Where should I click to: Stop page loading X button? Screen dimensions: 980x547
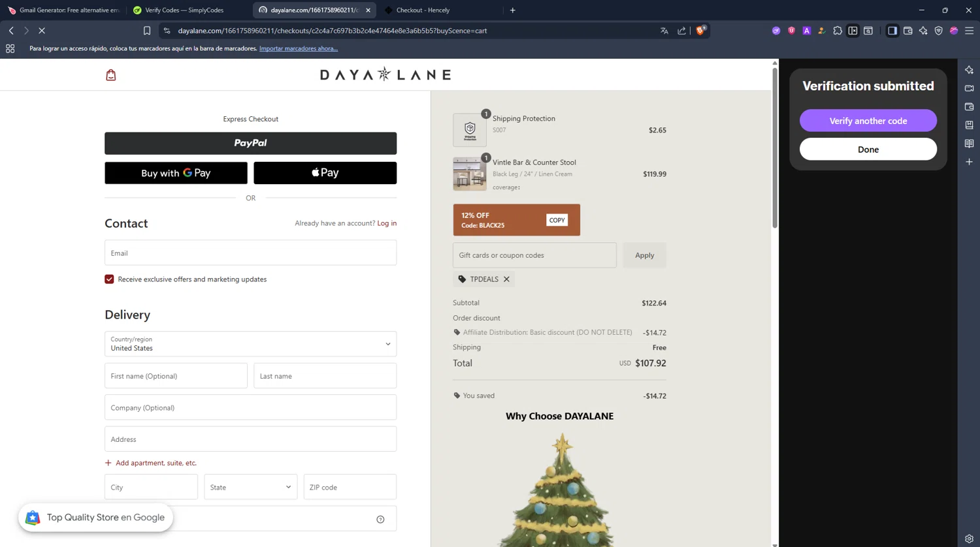click(x=42, y=31)
